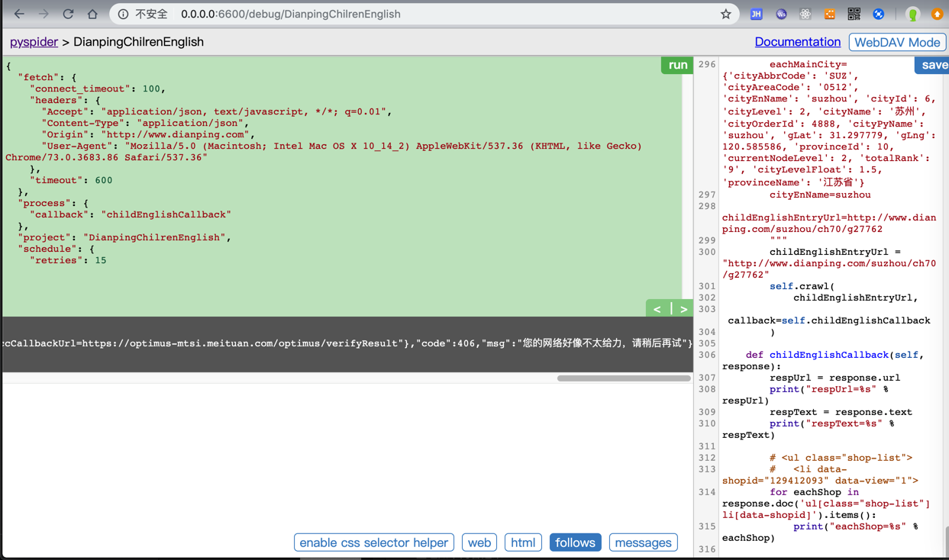Viewport: 949px width, 560px height.
Task: Open the orange grid extension icon
Action: point(830,14)
